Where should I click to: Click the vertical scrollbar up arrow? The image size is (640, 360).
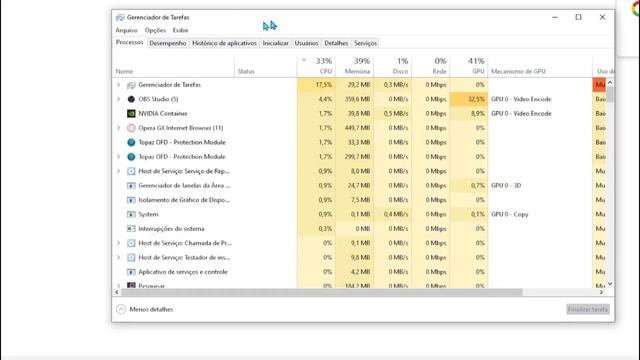[610, 83]
